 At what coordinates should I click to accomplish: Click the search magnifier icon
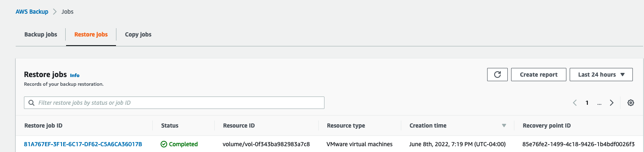pos(31,103)
